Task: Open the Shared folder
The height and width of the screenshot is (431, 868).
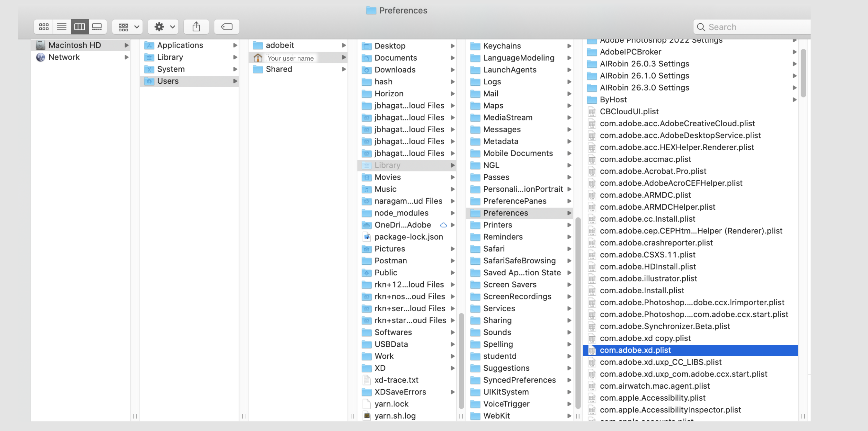Action: pyautogui.click(x=279, y=69)
